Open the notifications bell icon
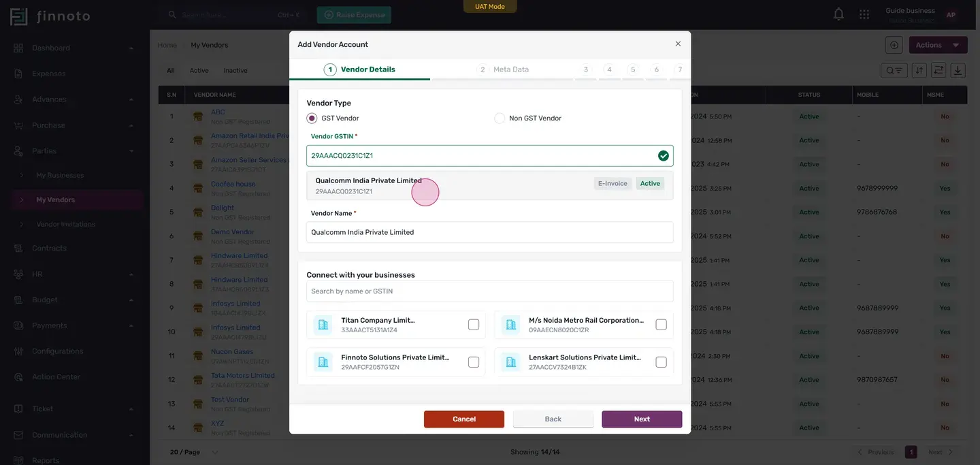Image resolution: width=980 pixels, height=465 pixels. pos(838,14)
